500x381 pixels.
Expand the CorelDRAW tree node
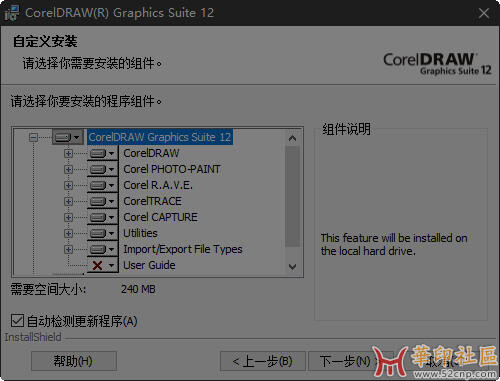click(x=68, y=153)
